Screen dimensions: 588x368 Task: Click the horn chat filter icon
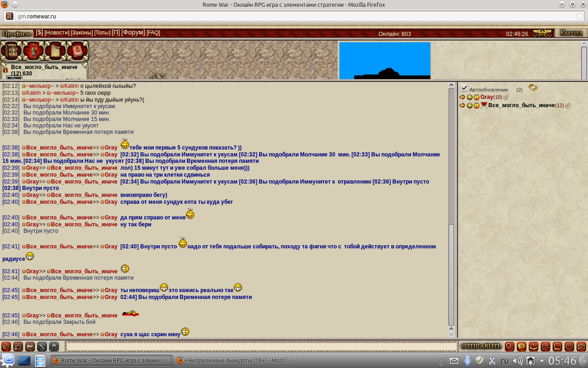[x=6, y=346]
